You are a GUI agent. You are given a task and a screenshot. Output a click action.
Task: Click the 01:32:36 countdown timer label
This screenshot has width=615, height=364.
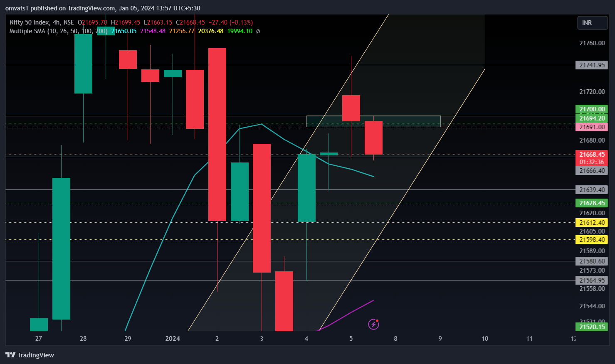pos(592,162)
